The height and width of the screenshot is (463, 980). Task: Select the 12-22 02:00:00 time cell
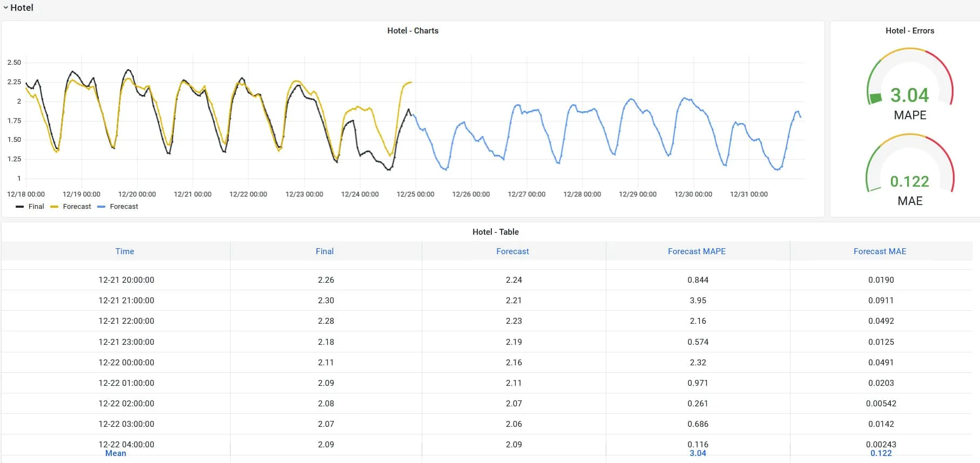(126, 404)
